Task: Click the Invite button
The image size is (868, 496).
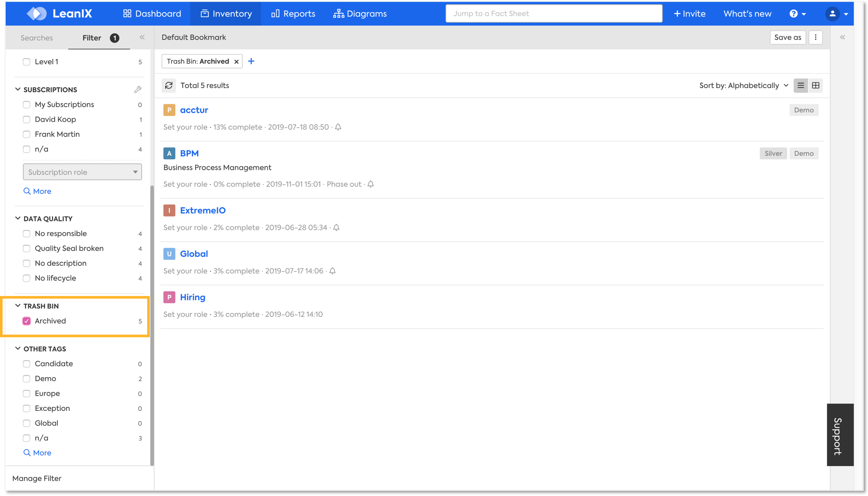Action: coord(690,14)
